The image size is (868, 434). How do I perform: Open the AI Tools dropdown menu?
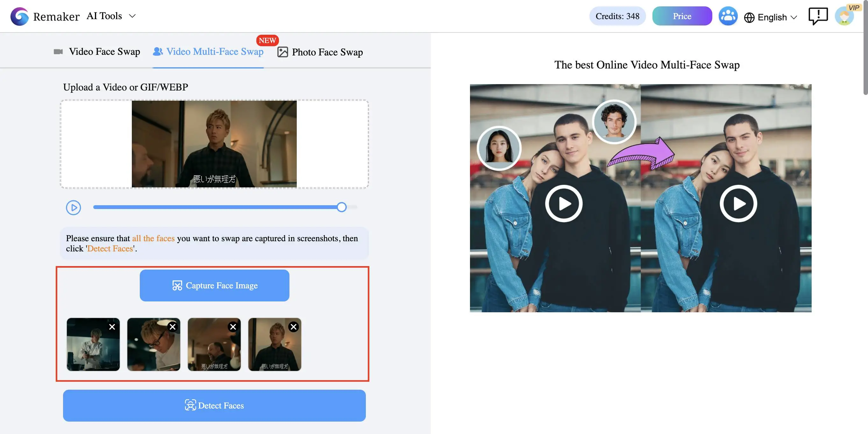tap(111, 16)
